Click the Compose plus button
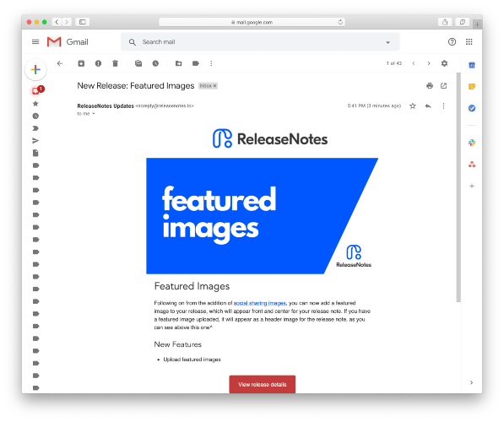504x422 pixels. point(35,69)
